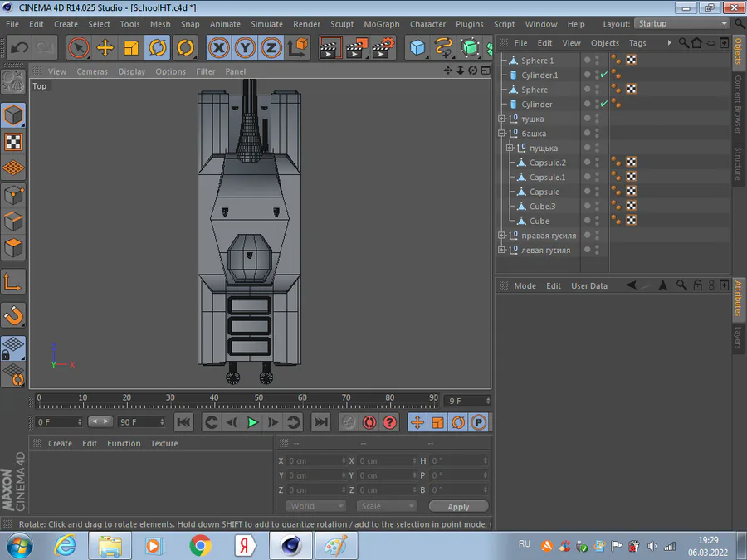Viewport: 747px width, 560px height.
Task: Open the MoGraph menu
Action: tap(381, 24)
